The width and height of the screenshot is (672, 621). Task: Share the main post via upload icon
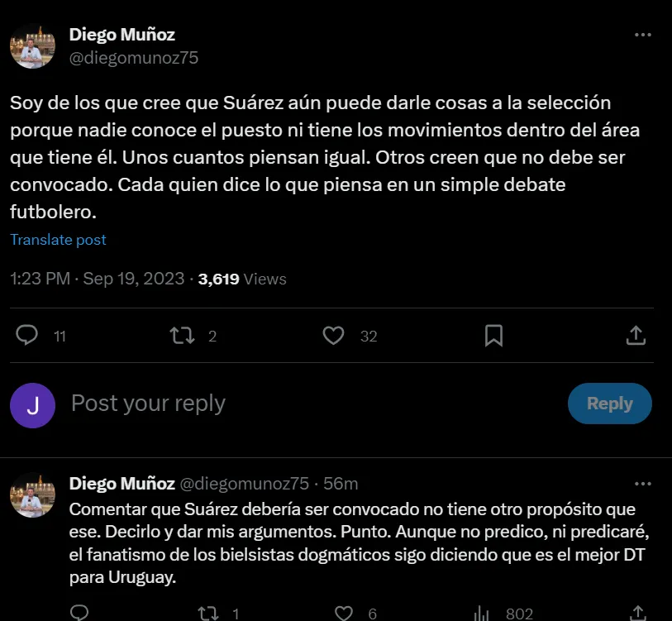[x=636, y=336]
